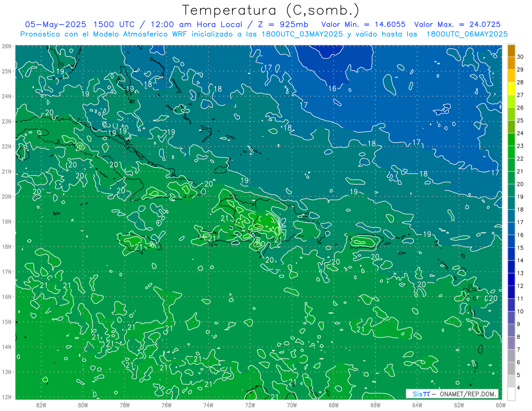Click the 64W longitude axis label
The width and height of the screenshot is (532, 411).
coord(417,404)
